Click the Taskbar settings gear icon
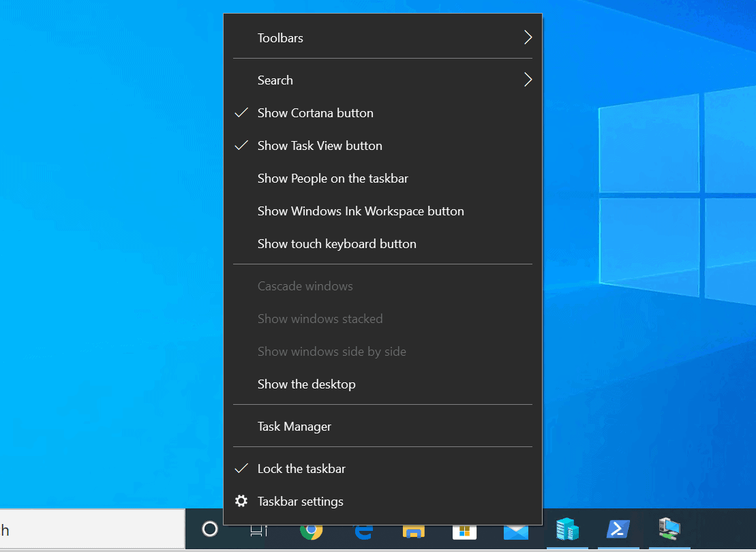756x552 pixels. [x=241, y=501]
